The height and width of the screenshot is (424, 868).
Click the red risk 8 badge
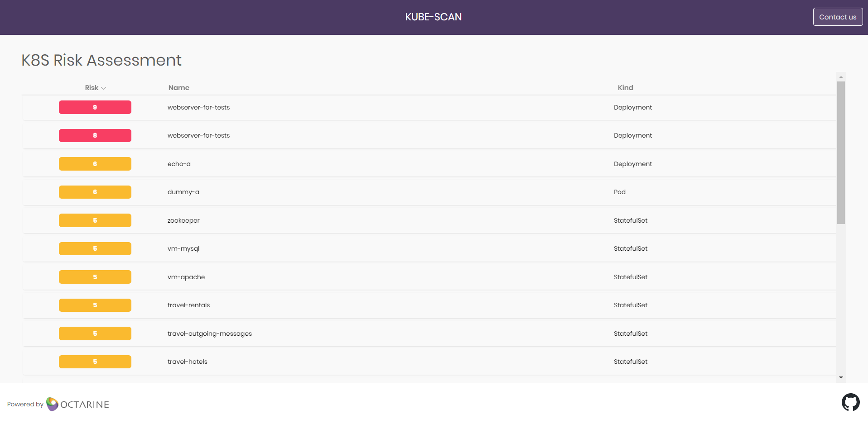coord(95,135)
